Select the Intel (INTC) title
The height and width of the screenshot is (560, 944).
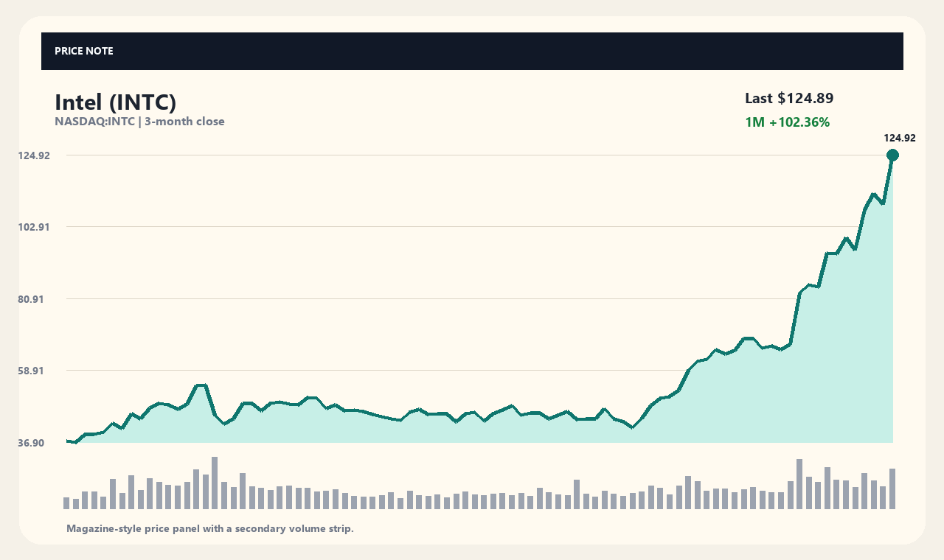(116, 102)
